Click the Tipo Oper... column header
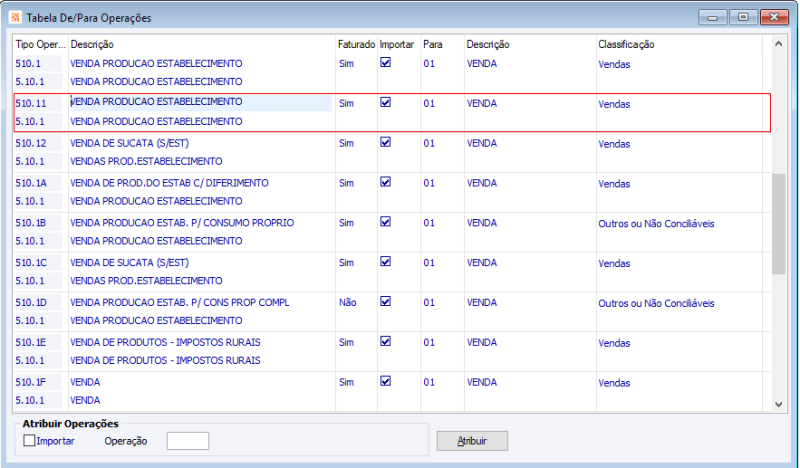The width and height of the screenshot is (800, 468). pos(40,44)
